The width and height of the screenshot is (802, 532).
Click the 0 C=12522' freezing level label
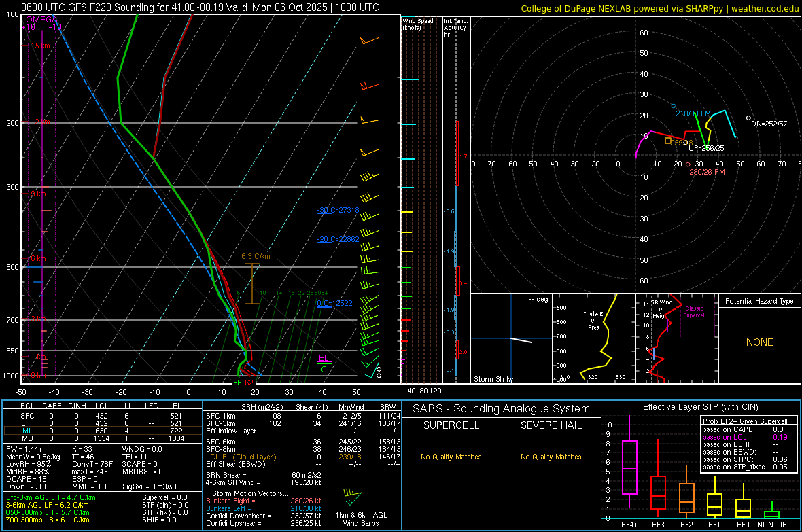coord(335,303)
